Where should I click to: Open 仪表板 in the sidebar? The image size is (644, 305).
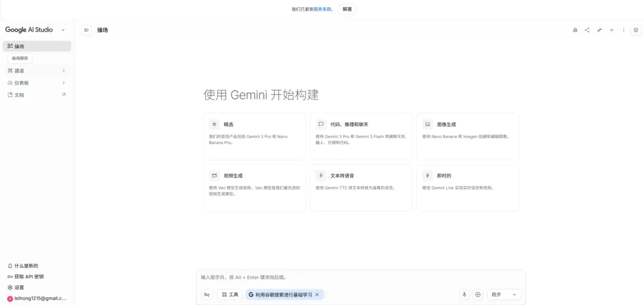pyautogui.click(x=37, y=83)
